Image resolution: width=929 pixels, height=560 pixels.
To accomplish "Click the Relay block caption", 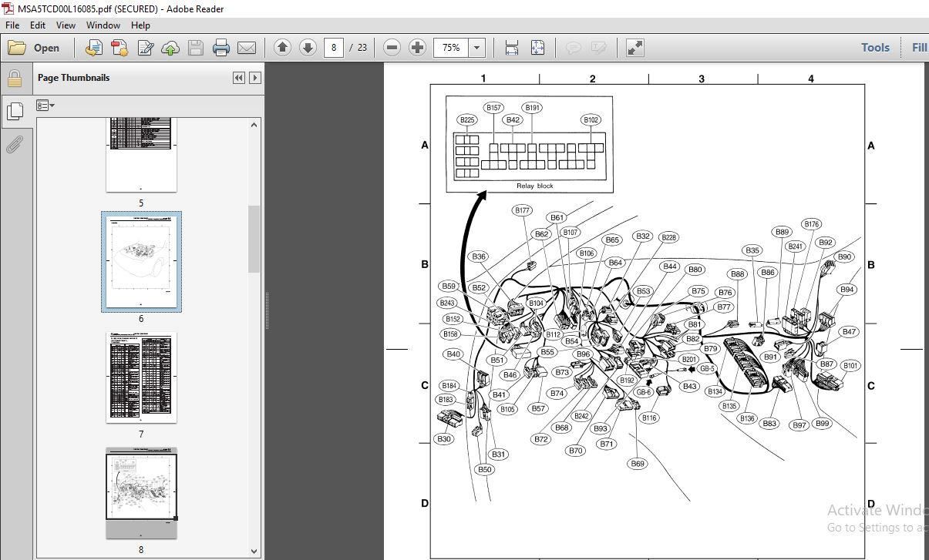I will point(535,186).
